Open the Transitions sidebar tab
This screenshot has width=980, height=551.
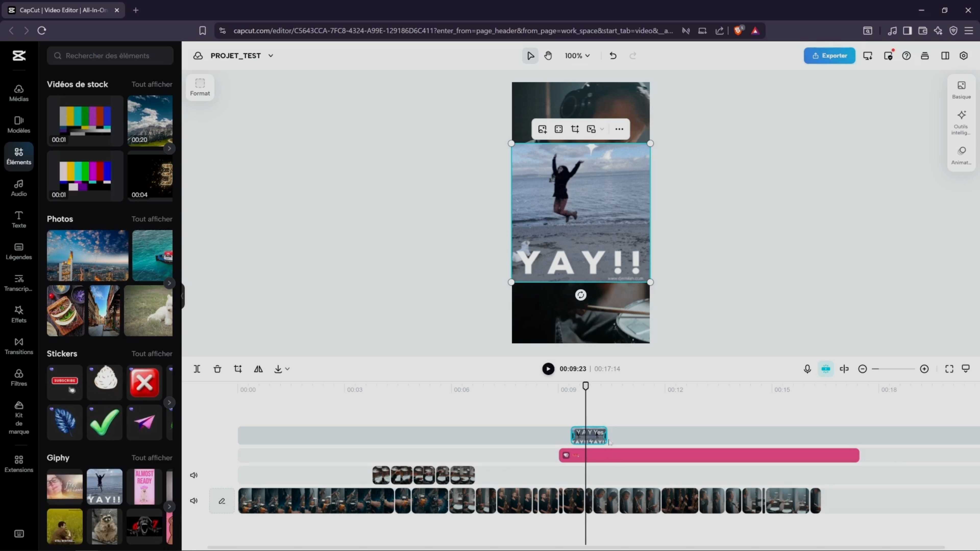coord(19,346)
